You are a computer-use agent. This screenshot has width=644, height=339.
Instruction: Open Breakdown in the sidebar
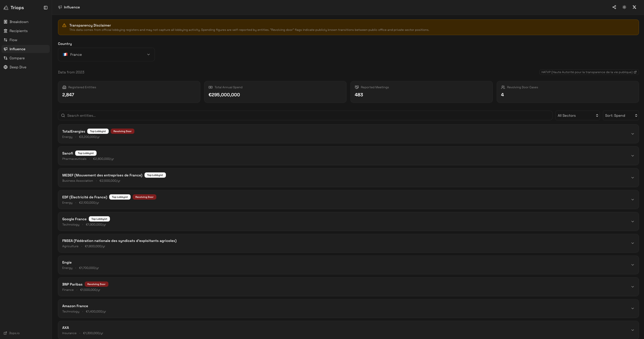[19, 22]
